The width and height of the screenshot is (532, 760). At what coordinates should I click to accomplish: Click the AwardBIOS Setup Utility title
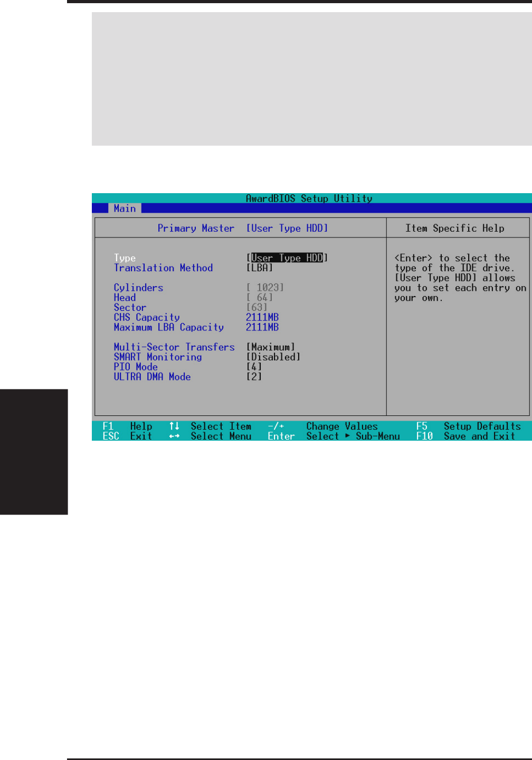pyautogui.click(x=309, y=198)
